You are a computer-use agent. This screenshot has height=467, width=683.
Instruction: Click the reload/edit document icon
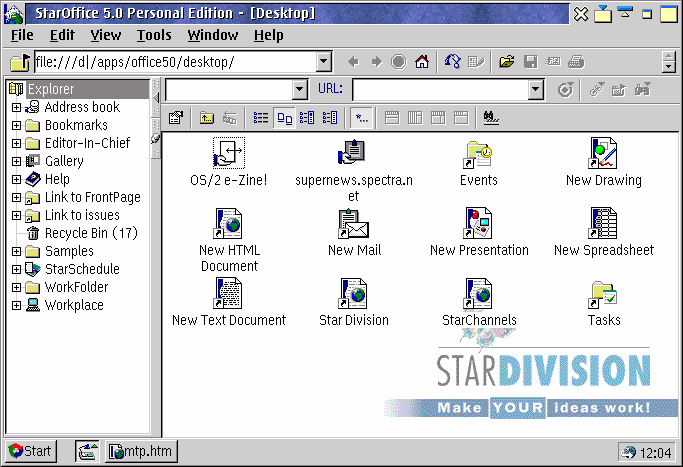pyautogui.click(x=476, y=62)
